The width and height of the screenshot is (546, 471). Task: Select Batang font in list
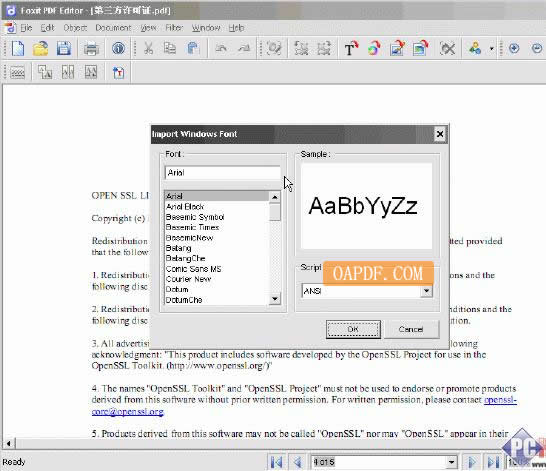(x=217, y=248)
